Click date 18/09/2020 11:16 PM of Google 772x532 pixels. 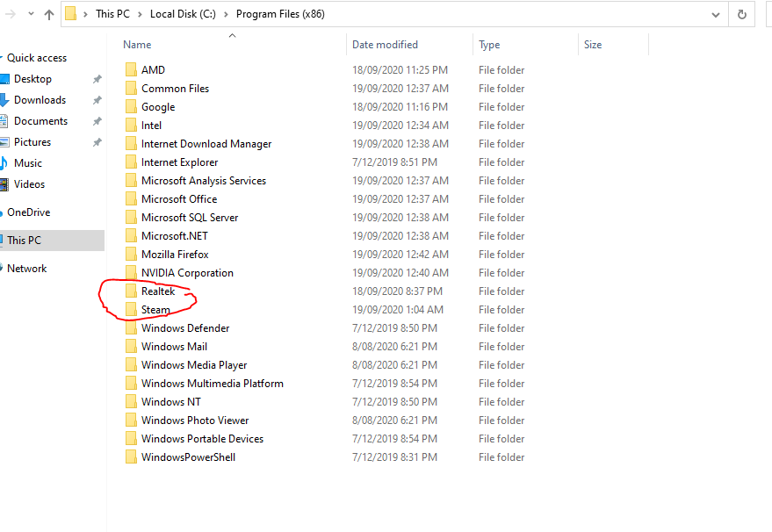point(400,107)
